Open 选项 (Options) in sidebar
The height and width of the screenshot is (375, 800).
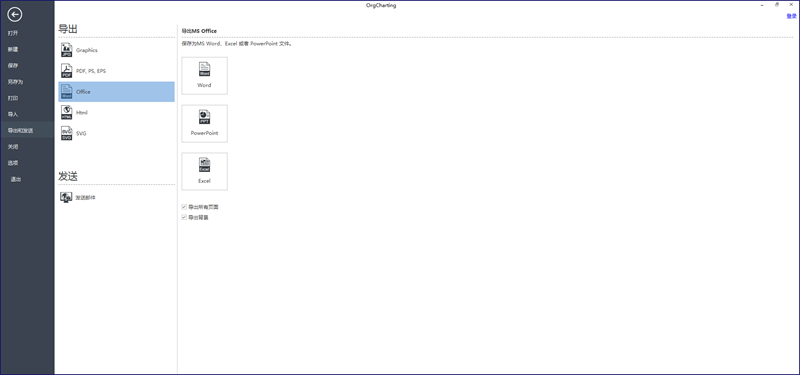[x=13, y=163]
